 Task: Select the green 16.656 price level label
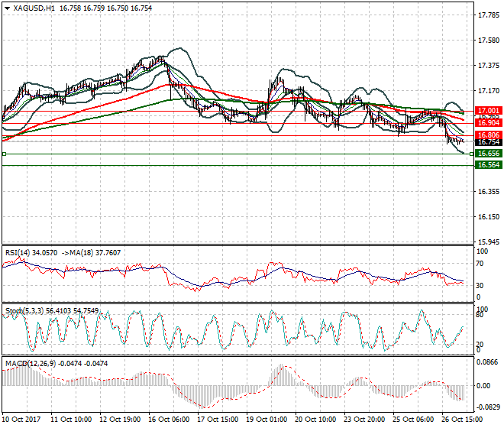pyautogui.click(x=489, y=154)
